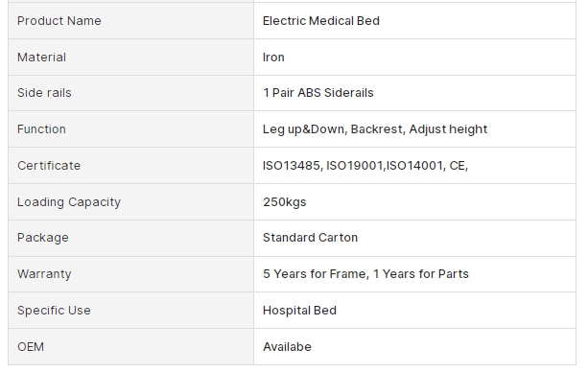Click the 'Function' row label
588x372 pixels.
point(41,129)
